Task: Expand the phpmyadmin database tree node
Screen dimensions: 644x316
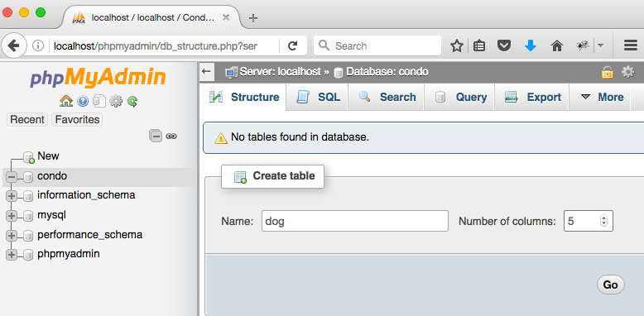Action: point(12,255)
